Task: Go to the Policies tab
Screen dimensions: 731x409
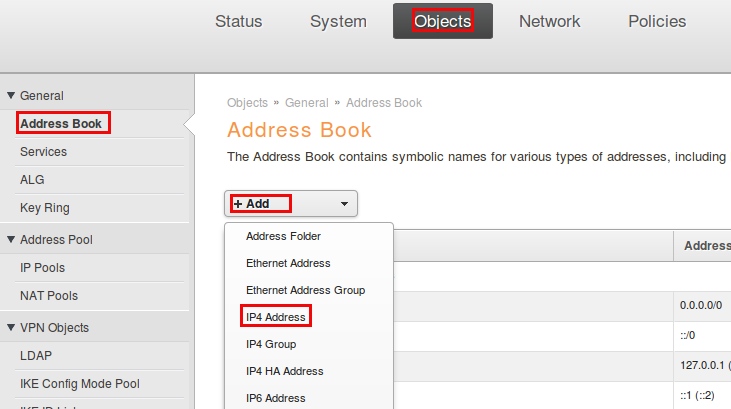Action: (657, 21)
